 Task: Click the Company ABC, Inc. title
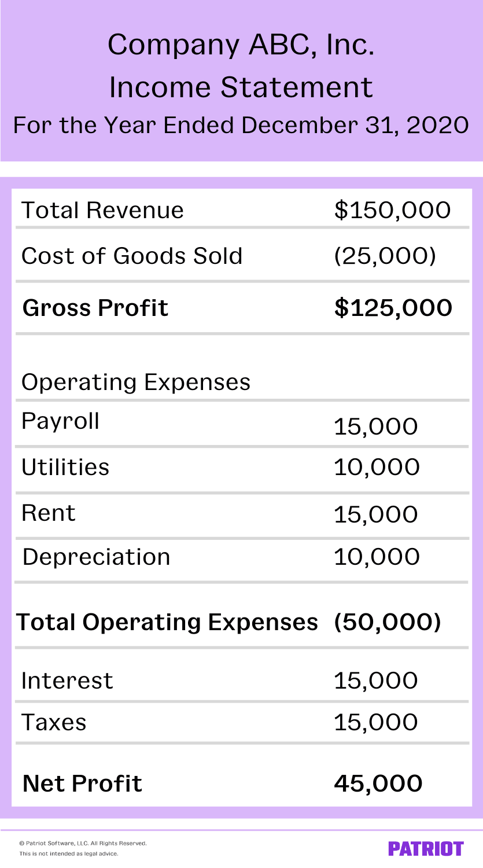tap(241, 45)
